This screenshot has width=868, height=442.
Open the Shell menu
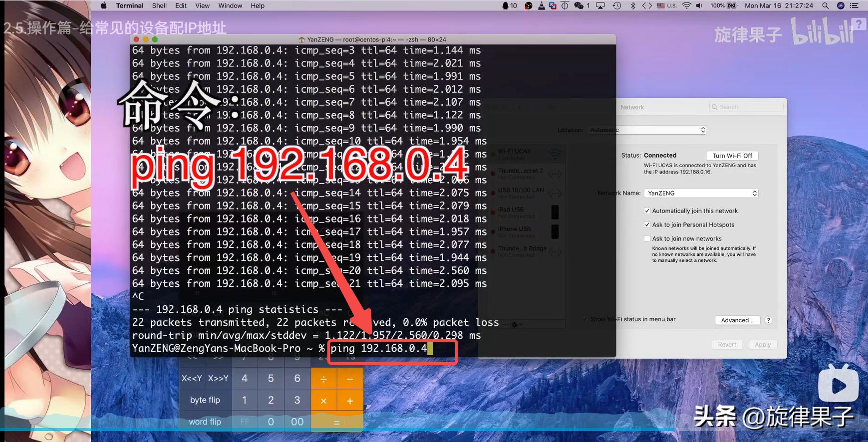(x=159, y=5)
